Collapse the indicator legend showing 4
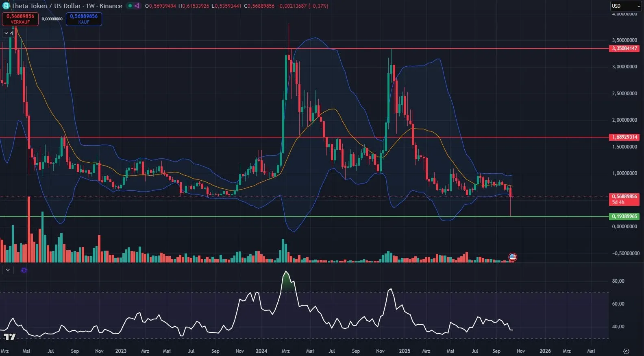The width and height of the screenshot is (644, 356). (x=9, y=33)
